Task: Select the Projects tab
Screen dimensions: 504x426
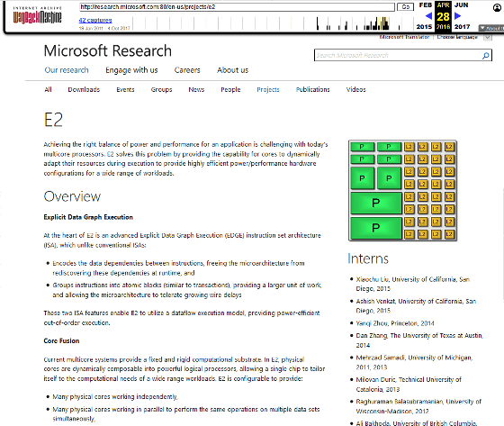Action: (268, 90)
